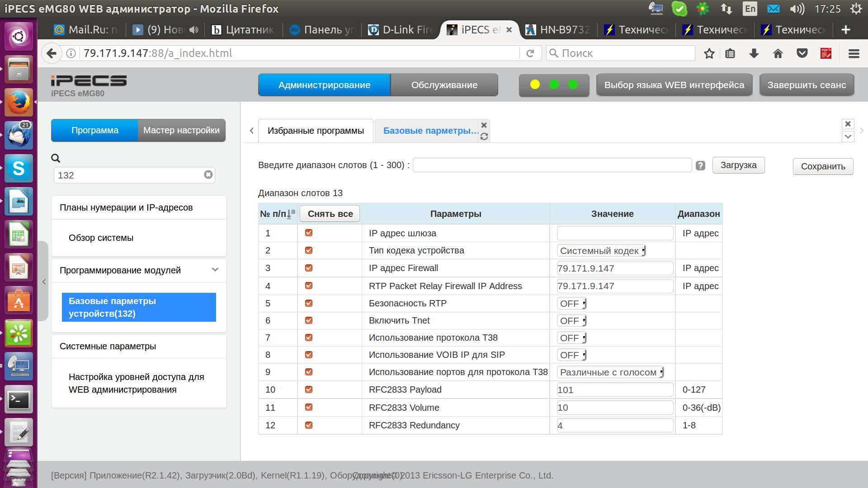This screenshot has width=868, height=488.
Task: Uncheck the IP адрес шлюза row checkbox
Action: click(309, 233)
